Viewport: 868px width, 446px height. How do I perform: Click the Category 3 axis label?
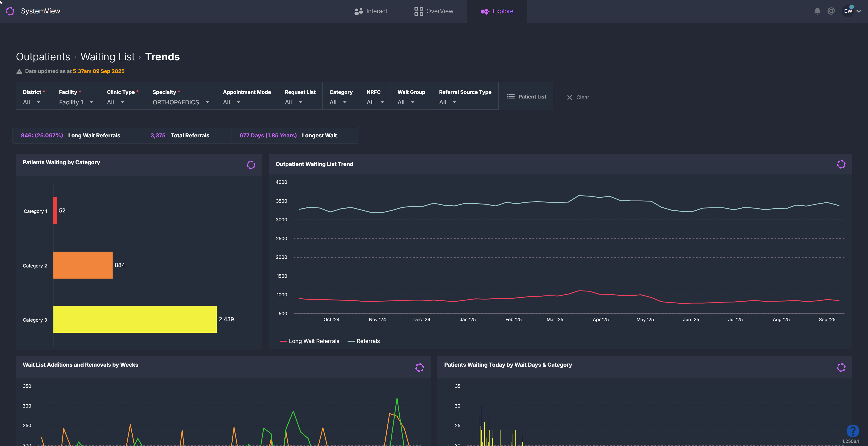(x=35, y=320)
